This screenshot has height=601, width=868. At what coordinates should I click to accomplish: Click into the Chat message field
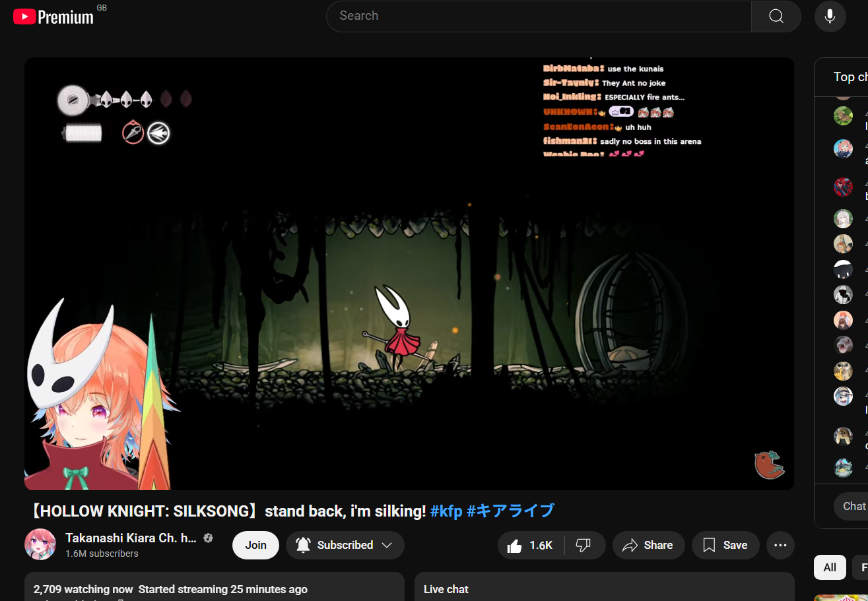851,506
